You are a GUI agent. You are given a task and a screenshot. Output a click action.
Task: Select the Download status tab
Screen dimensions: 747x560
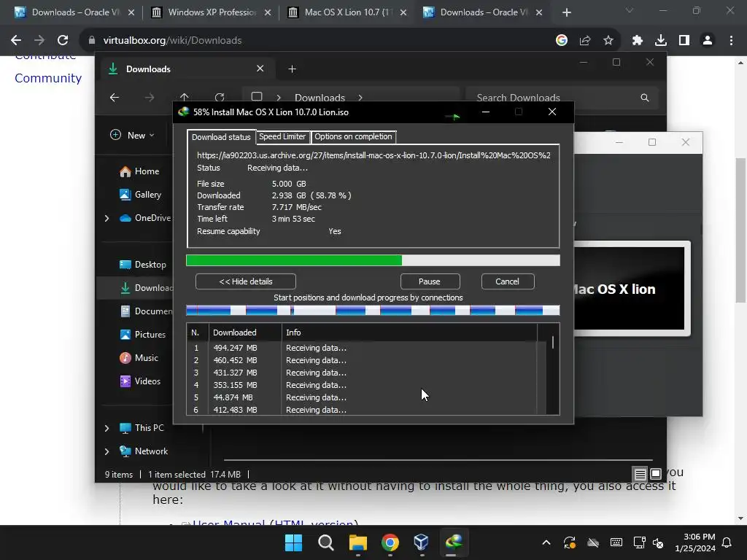click(221, 137)
